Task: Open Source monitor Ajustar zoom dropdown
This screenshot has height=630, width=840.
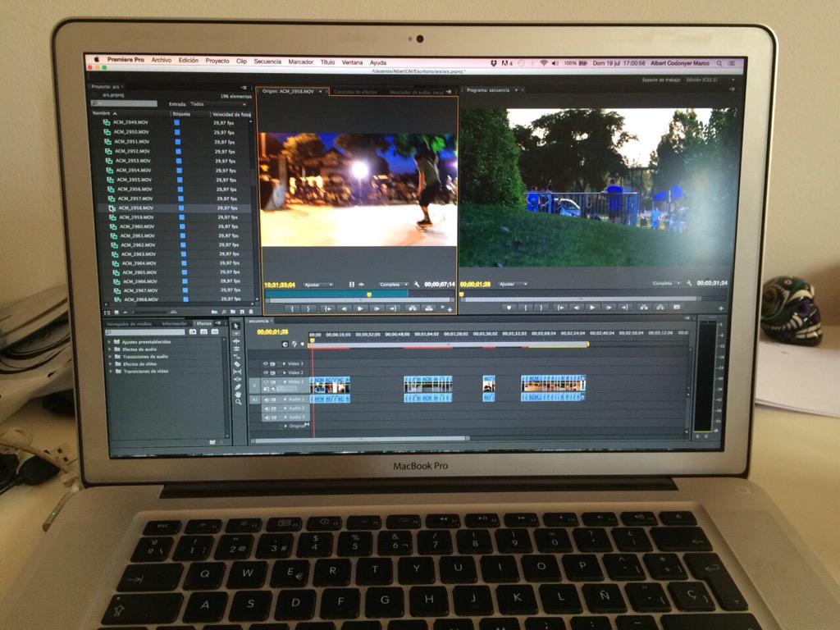Action: tap(318, 285)
